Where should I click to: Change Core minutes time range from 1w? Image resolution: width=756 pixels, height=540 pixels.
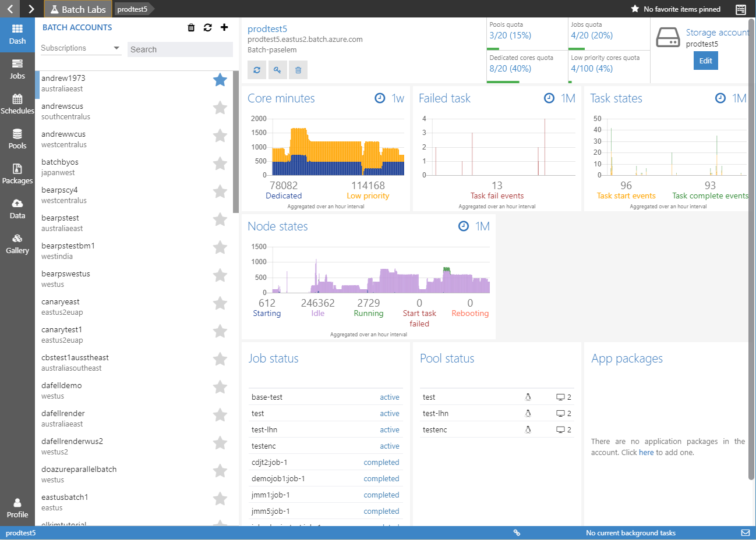[390, 98]
